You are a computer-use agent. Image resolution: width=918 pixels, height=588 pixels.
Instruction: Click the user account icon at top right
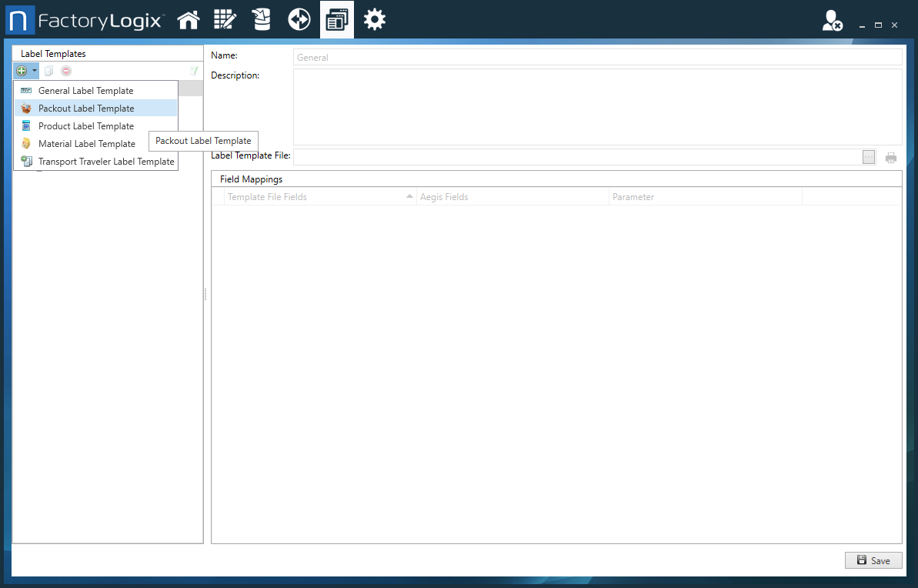tap(832, 22)
